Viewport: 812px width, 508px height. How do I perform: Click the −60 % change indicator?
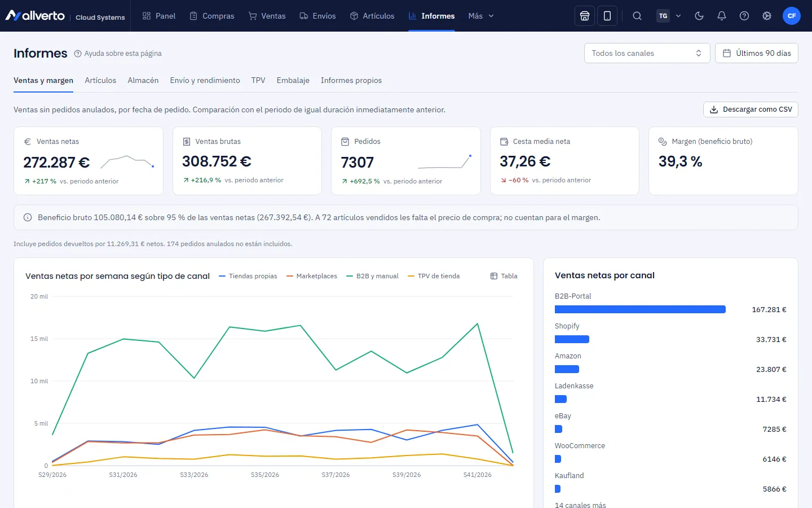(x=514, y=180)
